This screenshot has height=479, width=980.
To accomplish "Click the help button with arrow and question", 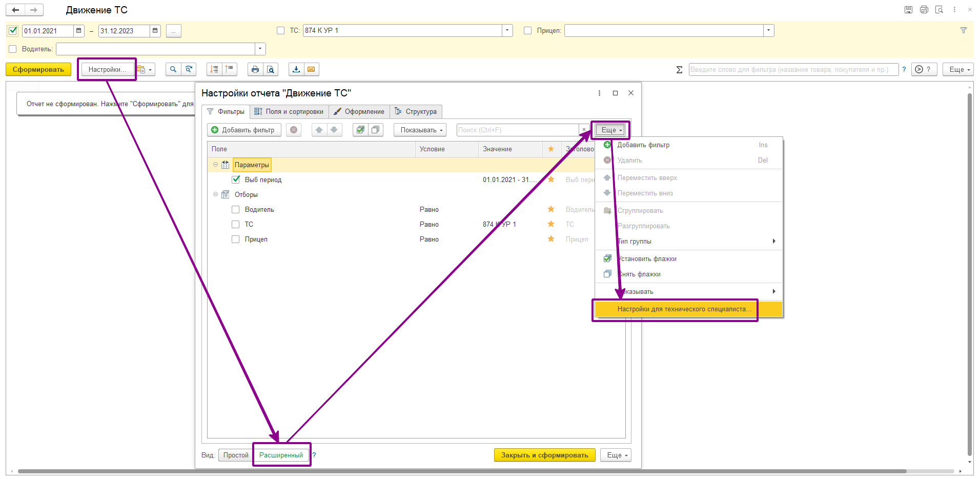I will coord(924,69).
